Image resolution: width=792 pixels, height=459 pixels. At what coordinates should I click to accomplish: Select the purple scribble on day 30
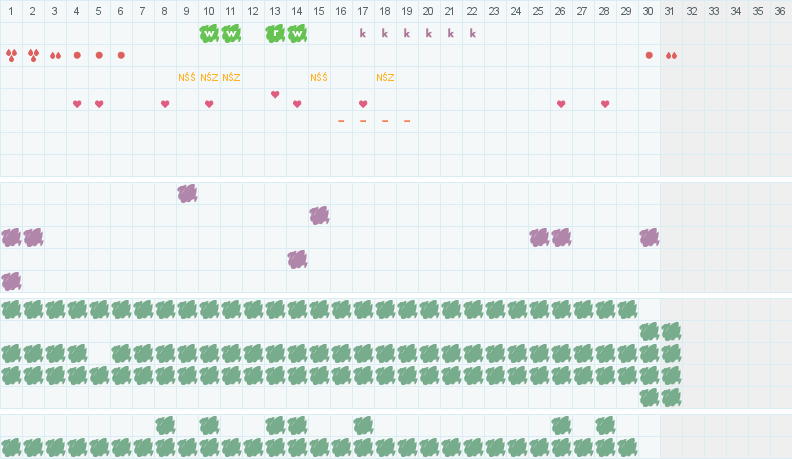(649, 237)
